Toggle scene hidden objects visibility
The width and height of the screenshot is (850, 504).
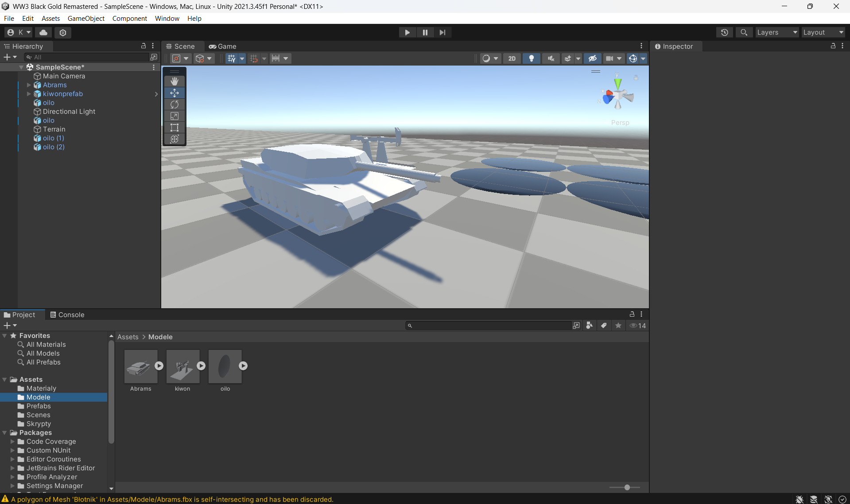593,58
